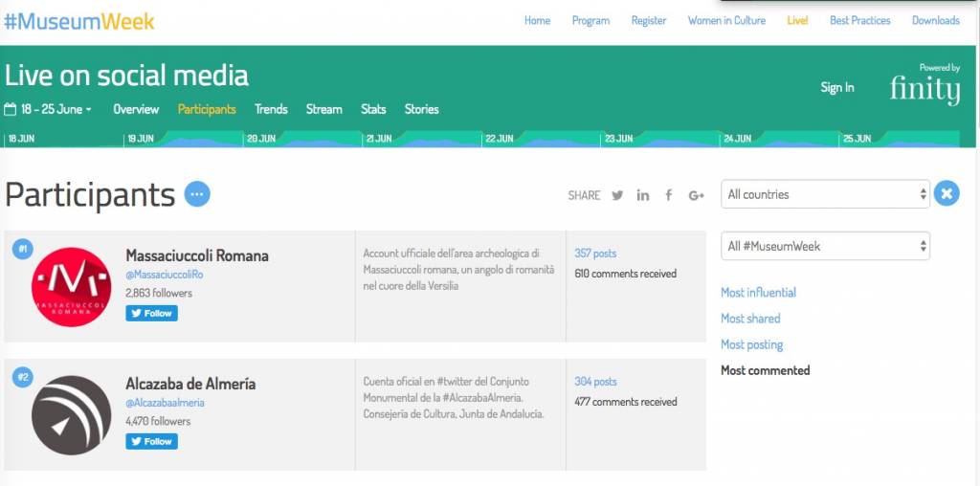Switch to the Trends tab

pyautogui.click(x=271, y=109)
